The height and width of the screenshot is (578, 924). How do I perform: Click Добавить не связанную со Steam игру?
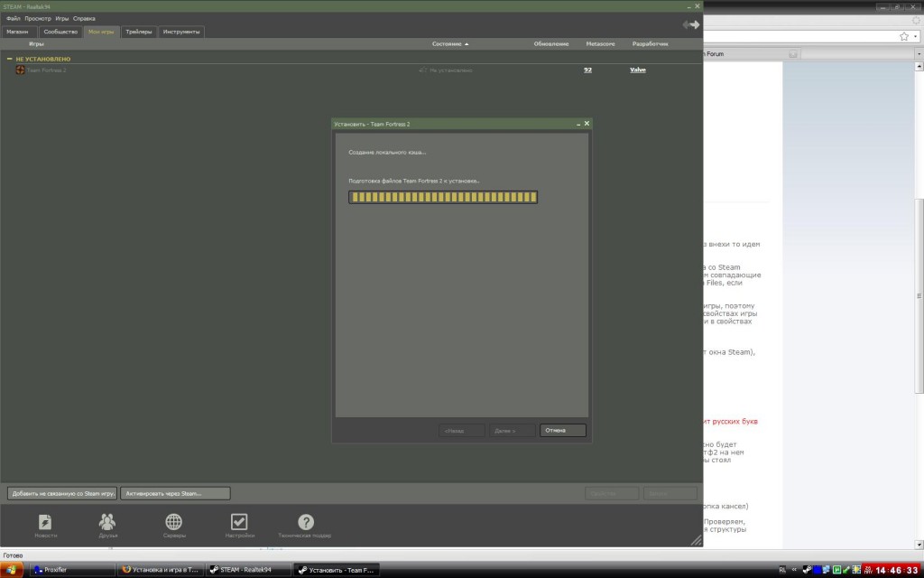[62, 493]
